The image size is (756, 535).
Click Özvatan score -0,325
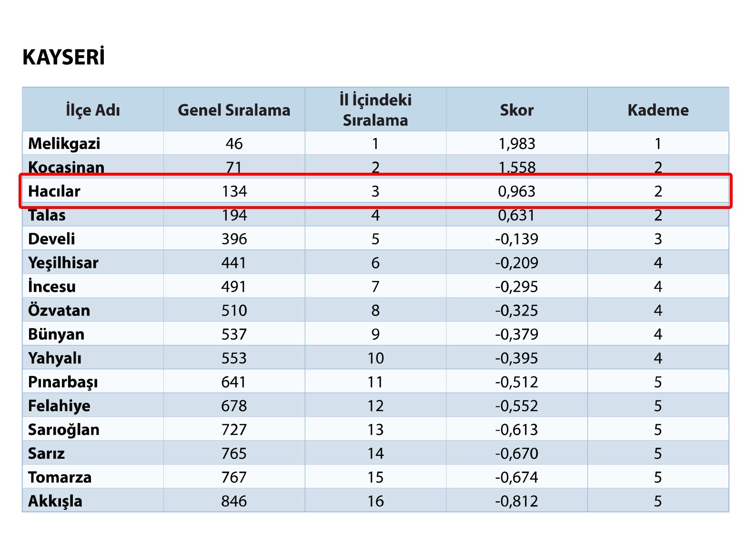point(517,310)
